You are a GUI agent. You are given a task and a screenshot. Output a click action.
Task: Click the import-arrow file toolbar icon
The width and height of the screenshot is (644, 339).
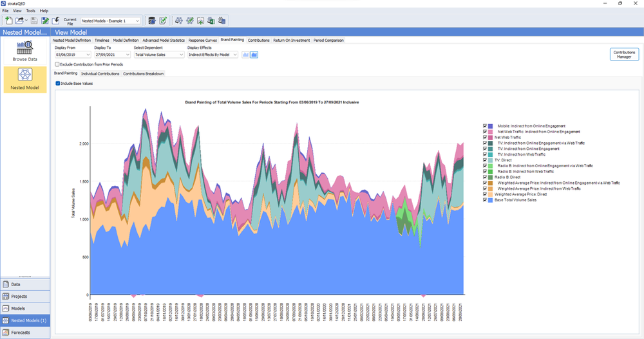(56, 21)
